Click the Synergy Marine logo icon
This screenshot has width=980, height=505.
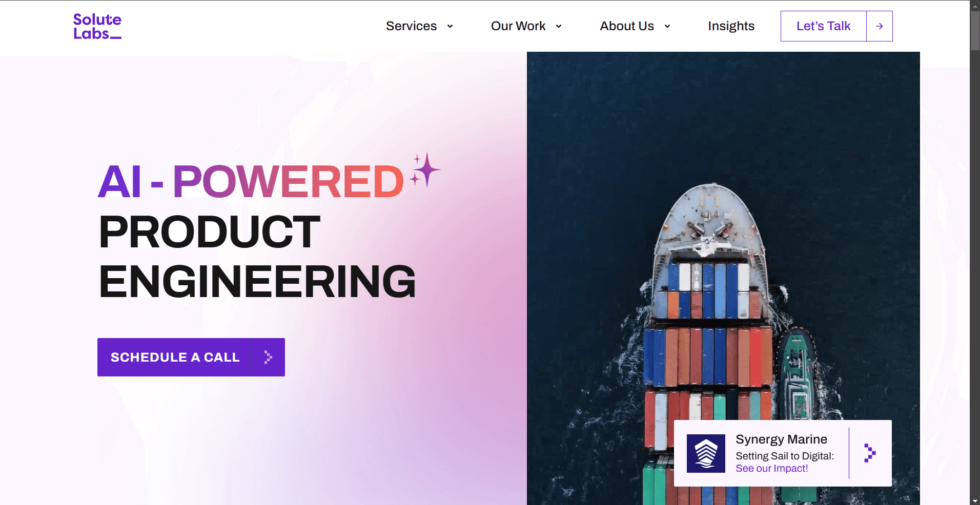point(706,453)
